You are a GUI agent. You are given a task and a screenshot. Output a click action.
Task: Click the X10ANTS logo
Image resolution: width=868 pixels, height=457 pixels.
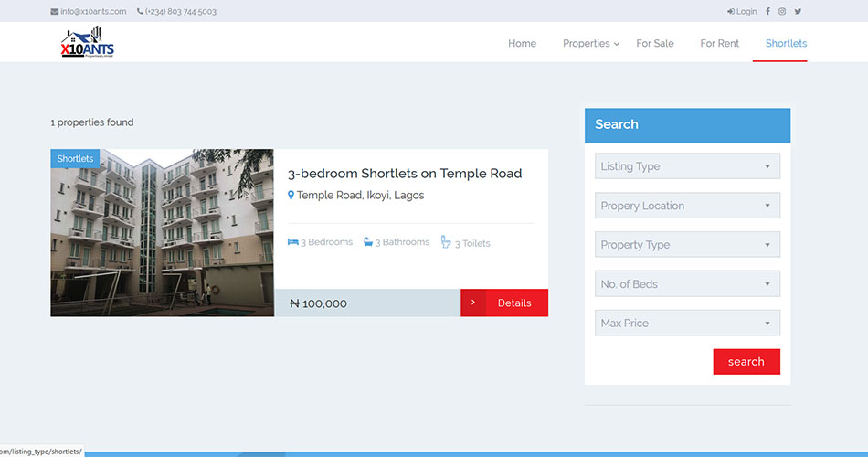(x=88, y=43)
